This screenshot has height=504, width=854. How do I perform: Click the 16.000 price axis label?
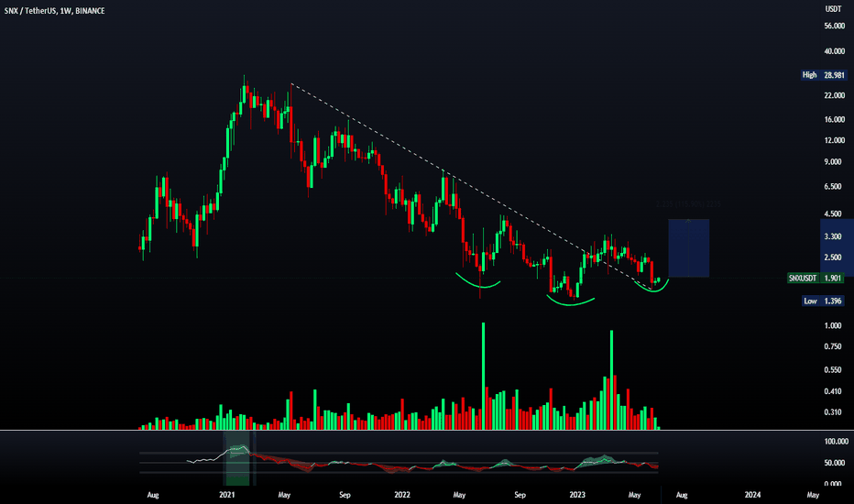coord(834,119)
